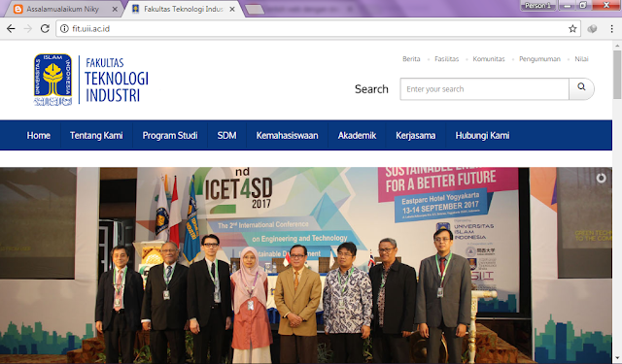
Task: Open the browser extension icon beside address bar
Action: click(592, 28)
